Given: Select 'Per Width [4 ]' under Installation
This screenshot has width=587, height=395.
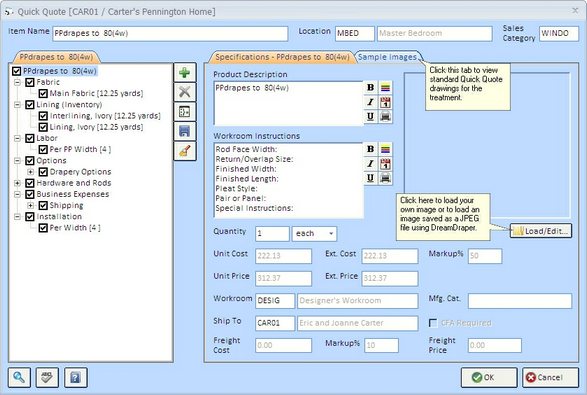Looking at the screenshot, I should [75, 228].
